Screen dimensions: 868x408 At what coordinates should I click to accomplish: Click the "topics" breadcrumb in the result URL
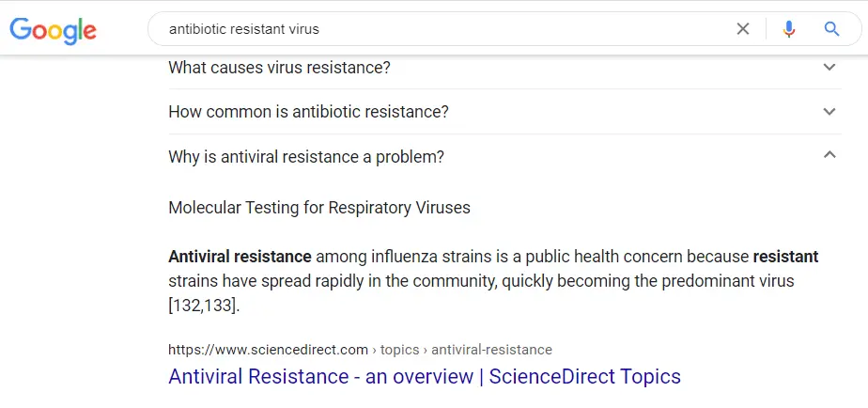pos(399,350)
